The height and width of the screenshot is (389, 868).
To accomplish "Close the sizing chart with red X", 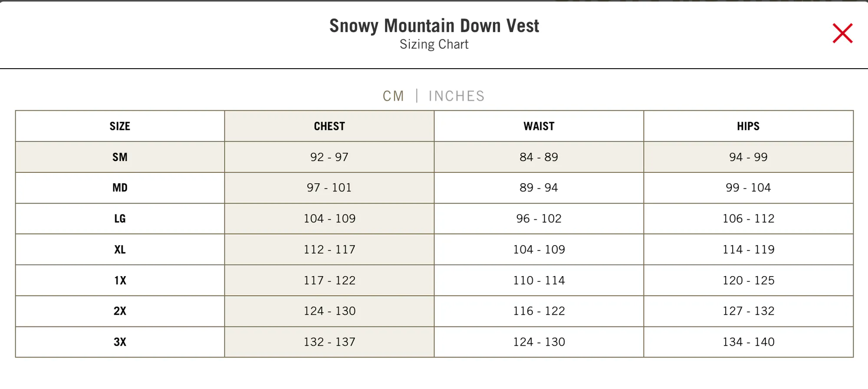I will pyautogui.click(x=842, y=33).
